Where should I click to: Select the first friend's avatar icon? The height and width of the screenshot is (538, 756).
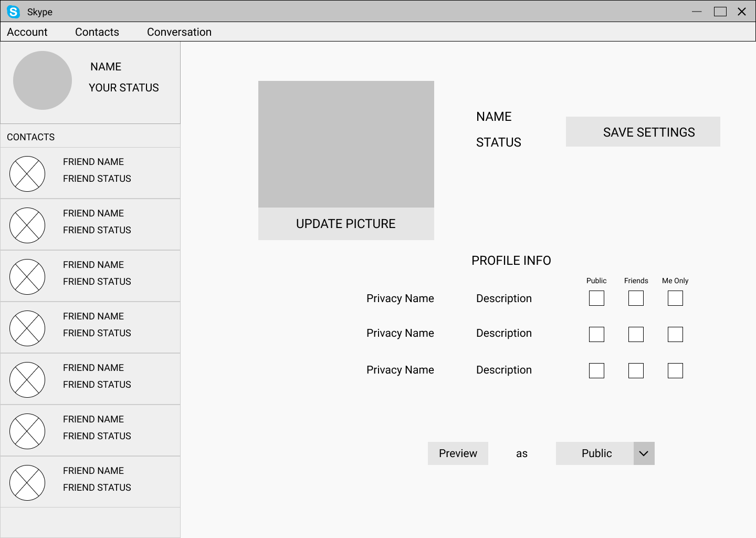27,173
